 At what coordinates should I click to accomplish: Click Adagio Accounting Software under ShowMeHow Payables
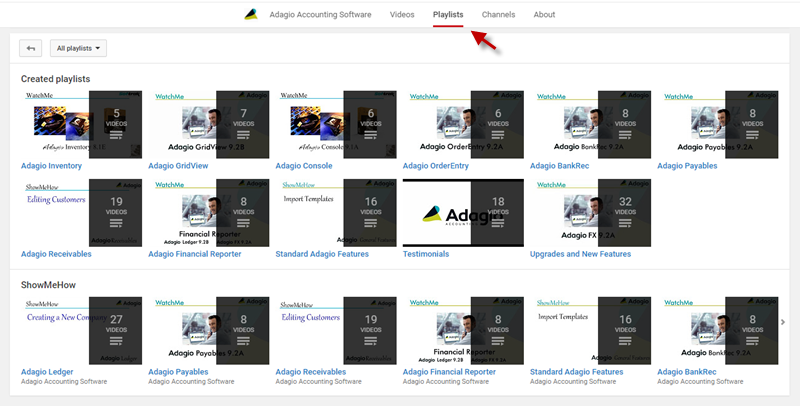point(191,382)
